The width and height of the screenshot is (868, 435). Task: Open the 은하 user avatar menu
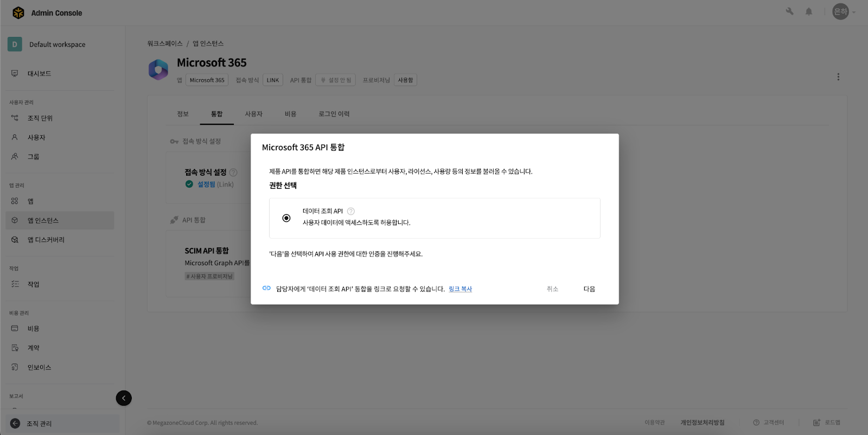point(841,11)
